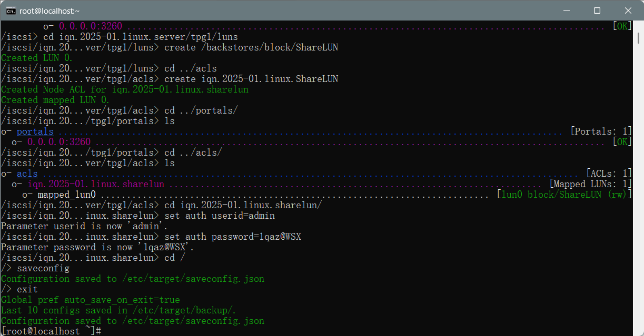The height and width of the screenshot is (336, 644).
Task: Click the "Created LUN 0." output line
Action: pos(37,58)
